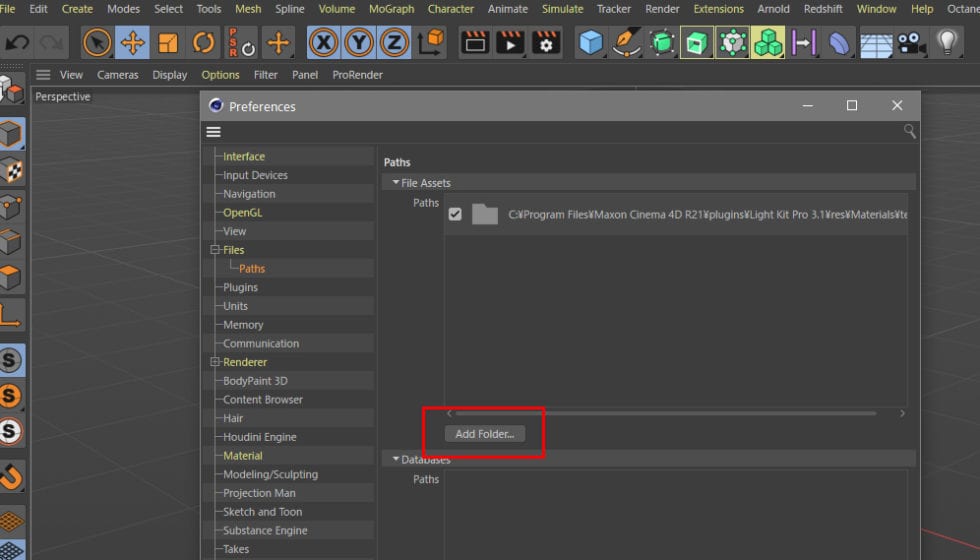The image size is (980, 560).
Task: Maximize the Preferences window
Action: (851, 106)
